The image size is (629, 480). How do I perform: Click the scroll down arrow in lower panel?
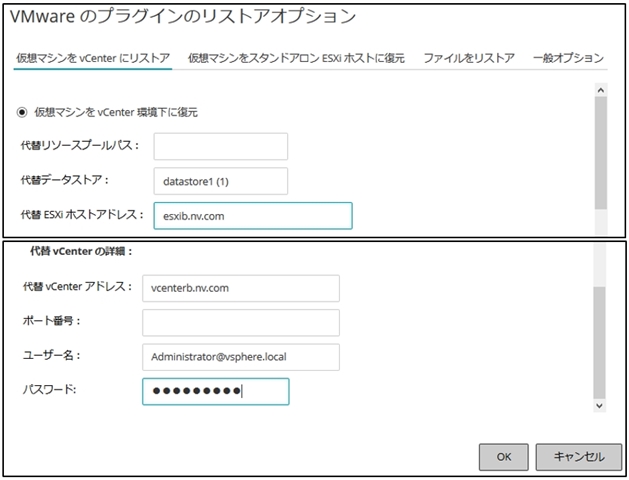point(599,405)
